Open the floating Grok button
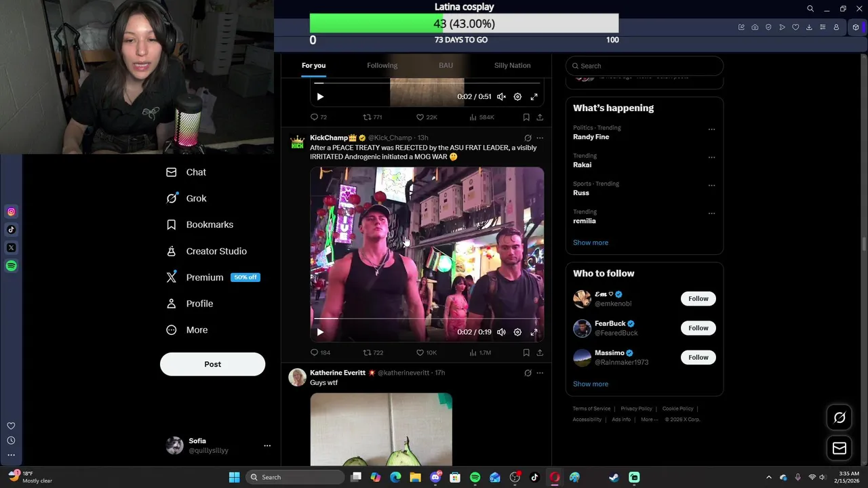Screen dimensions: 868x488 coord(840,418)
